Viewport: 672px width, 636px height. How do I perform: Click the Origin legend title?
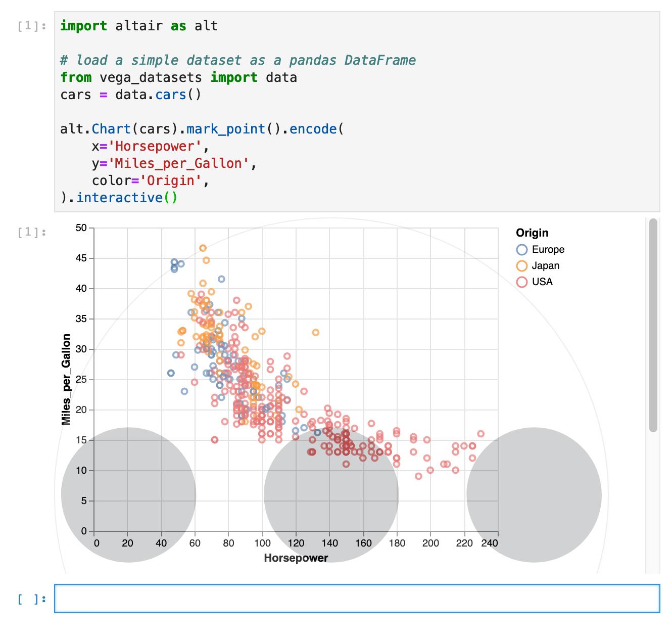[x=532, y=233]
